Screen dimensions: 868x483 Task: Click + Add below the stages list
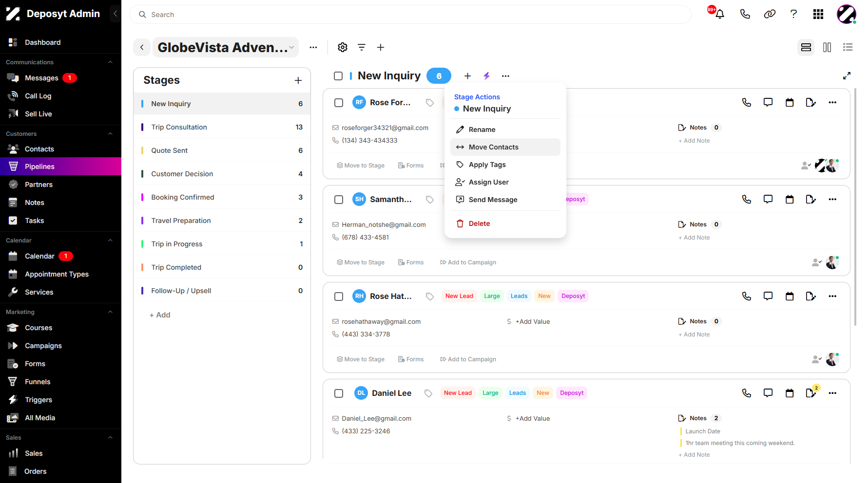[160, 315]
